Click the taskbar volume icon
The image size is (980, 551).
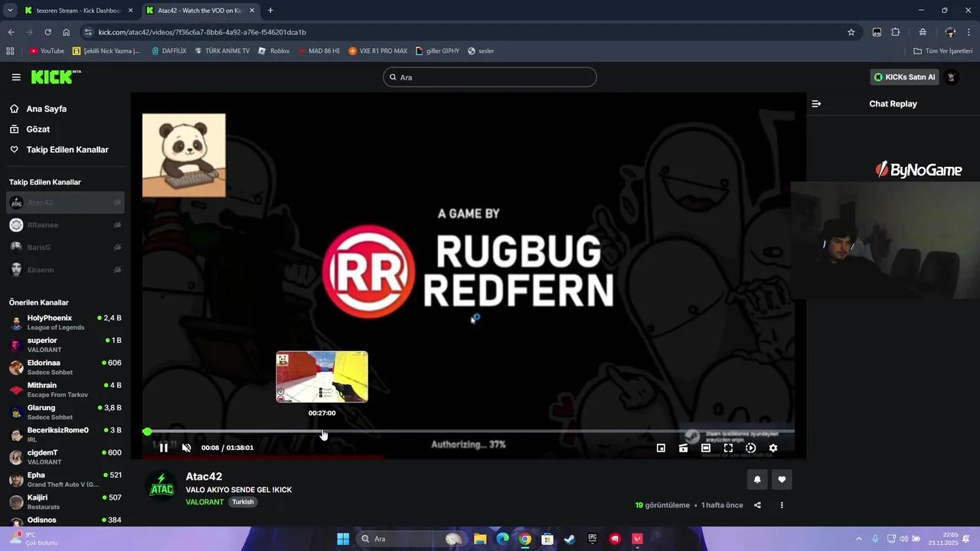[x=903, y=539]
